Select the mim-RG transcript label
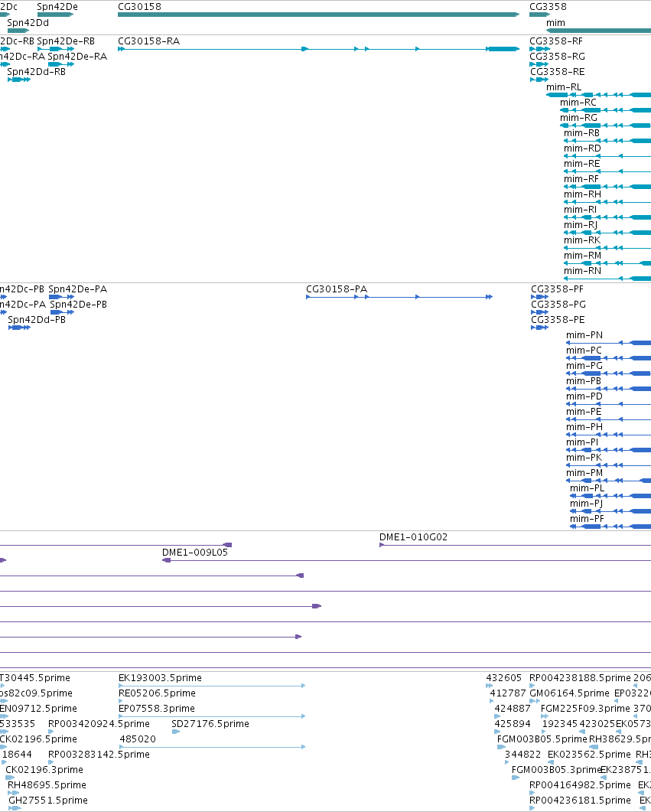Viewport: 651px width, 812px height. click(578, 118)
